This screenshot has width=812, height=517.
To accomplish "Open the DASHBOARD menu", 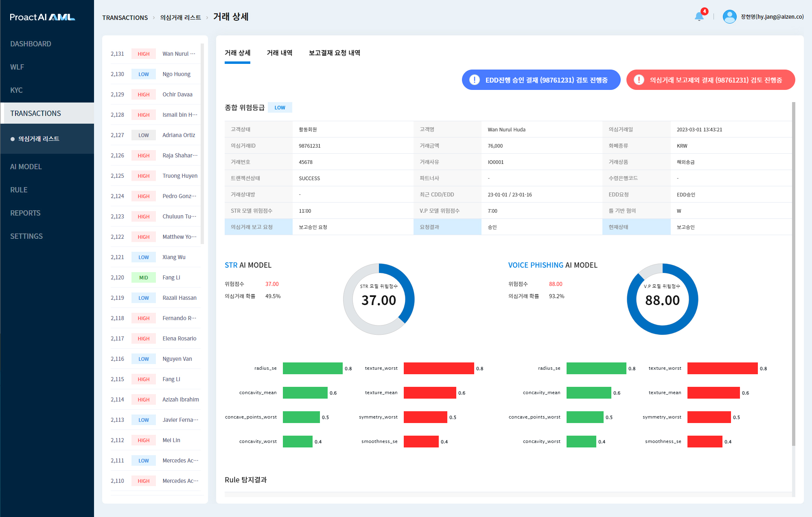I will 31,44.
